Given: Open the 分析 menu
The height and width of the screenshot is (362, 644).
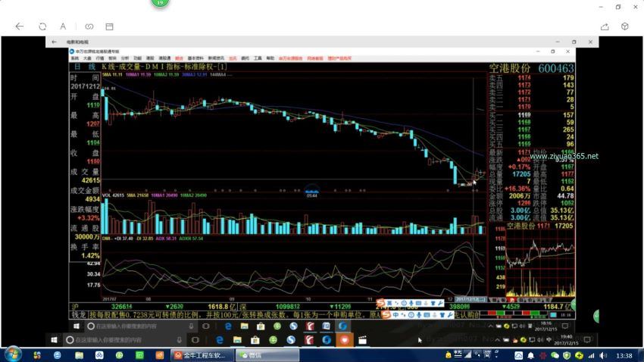Looking at the screenshot, I should (125, 58).
